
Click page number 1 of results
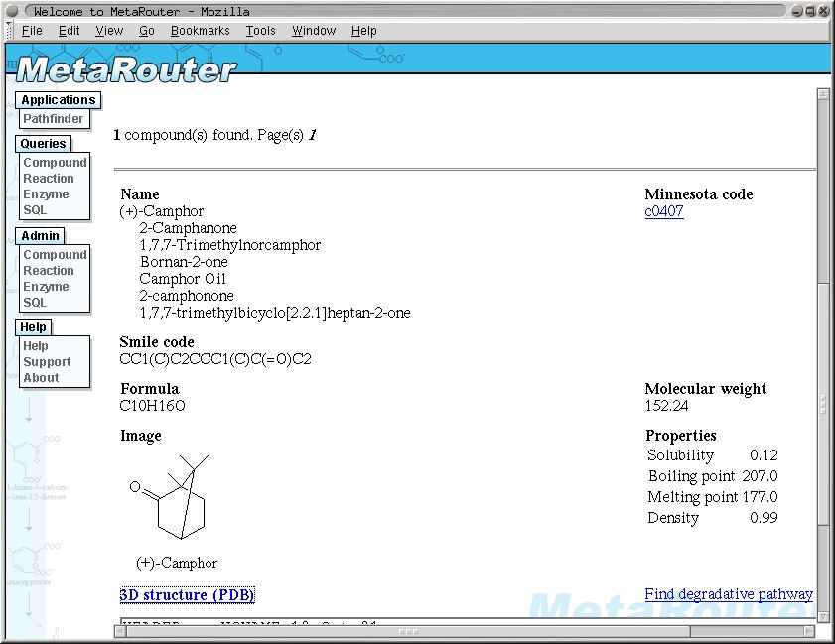(312, 135)
